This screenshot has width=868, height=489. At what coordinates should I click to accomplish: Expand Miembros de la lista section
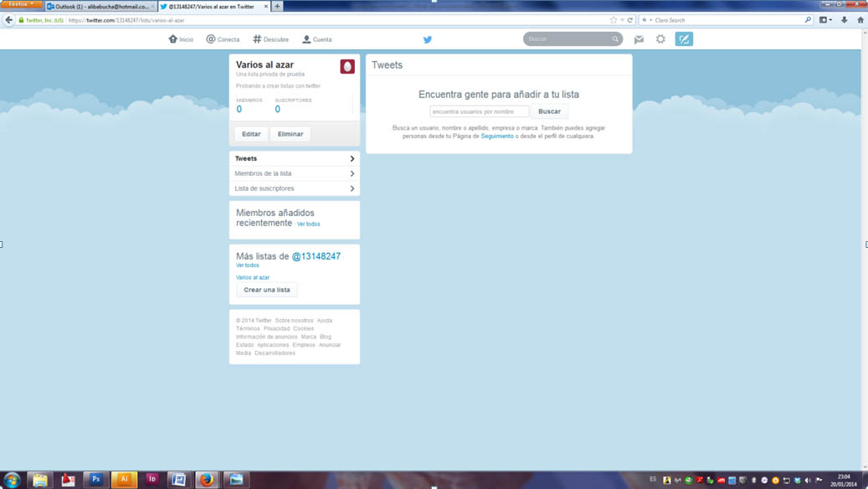click(x=294, y=173)
